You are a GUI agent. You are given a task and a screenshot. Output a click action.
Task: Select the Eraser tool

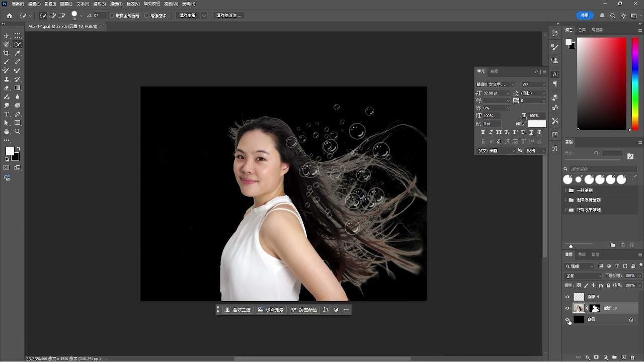(7, 88)
